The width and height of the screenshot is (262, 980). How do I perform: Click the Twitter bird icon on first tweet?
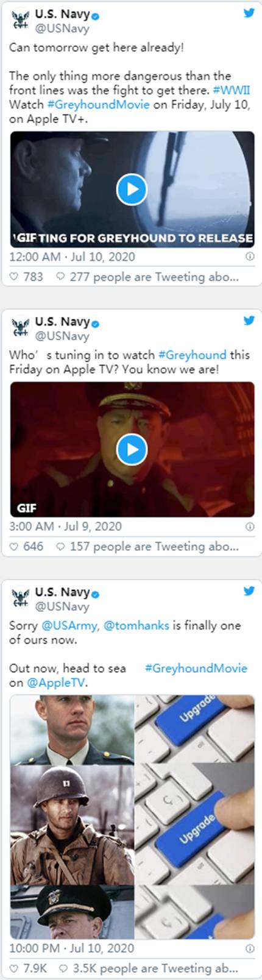(249, 12)
